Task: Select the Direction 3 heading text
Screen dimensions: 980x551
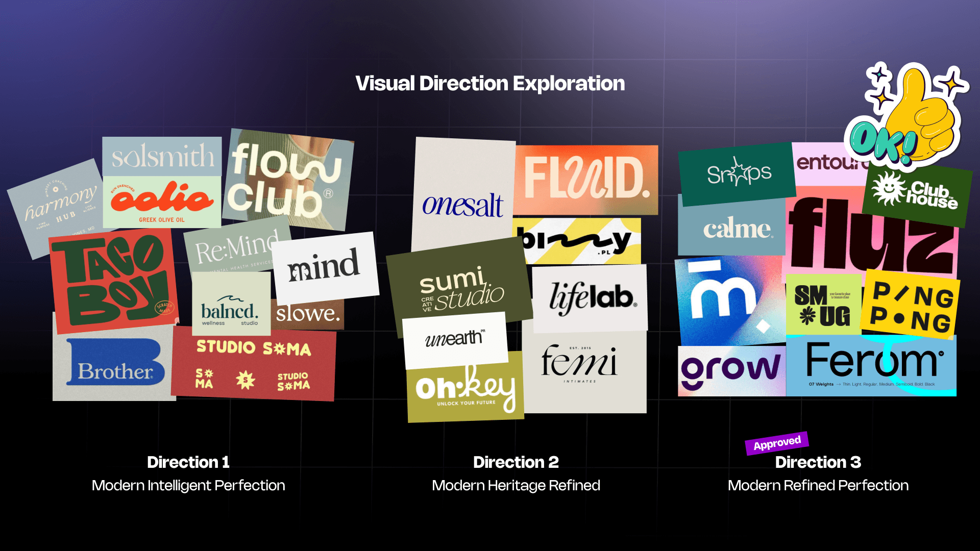Action: pyautogui.click(x=818, y=462)
